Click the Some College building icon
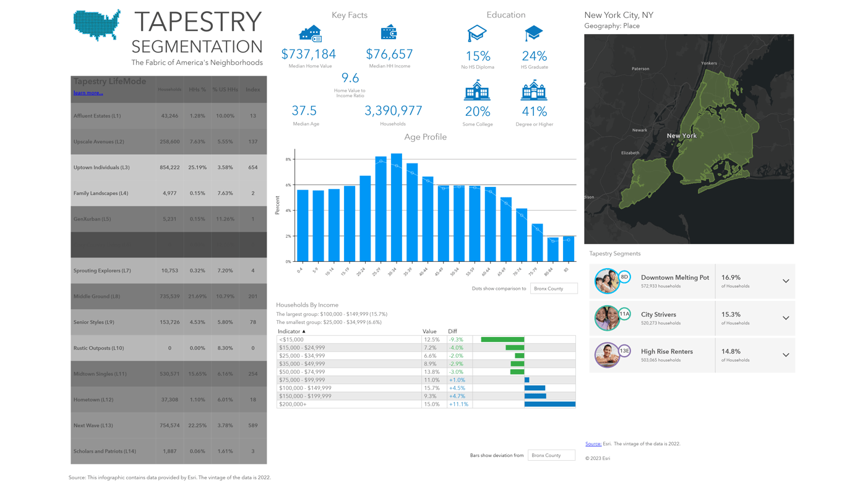Viewport: 868px width, 483px height. 477,90
